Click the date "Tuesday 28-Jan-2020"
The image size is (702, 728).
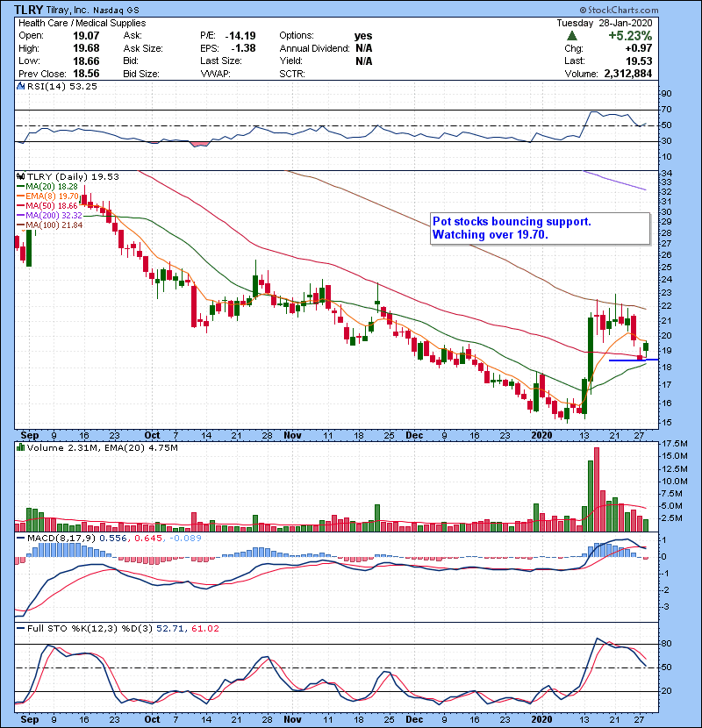pyautogui.click(x=605, y=23)
